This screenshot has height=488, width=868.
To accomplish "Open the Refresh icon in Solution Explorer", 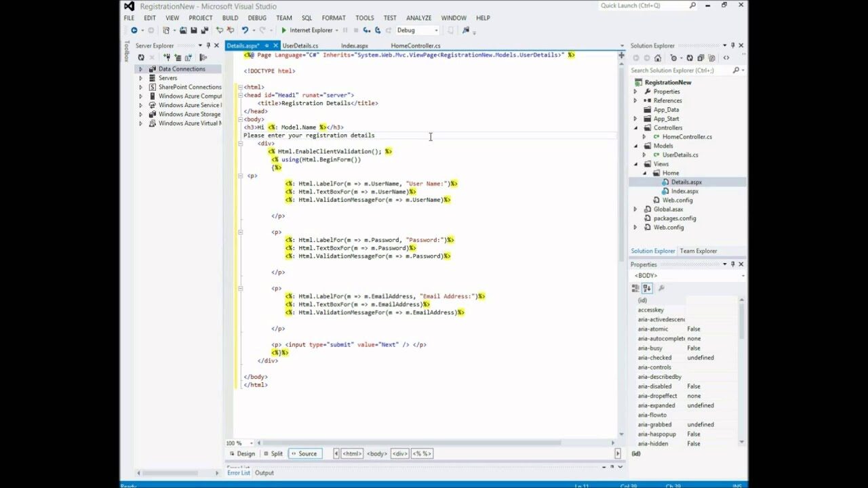I will [x=690, y=58].
